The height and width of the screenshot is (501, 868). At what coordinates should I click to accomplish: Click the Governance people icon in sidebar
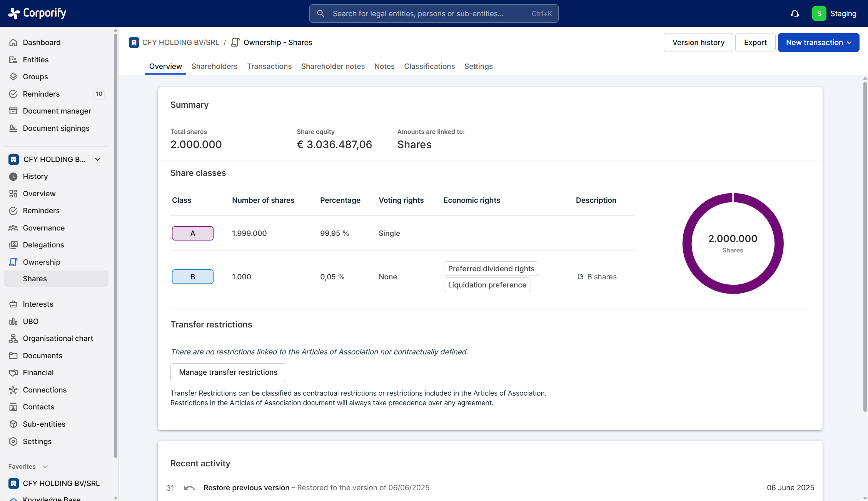tap(13, 228)
